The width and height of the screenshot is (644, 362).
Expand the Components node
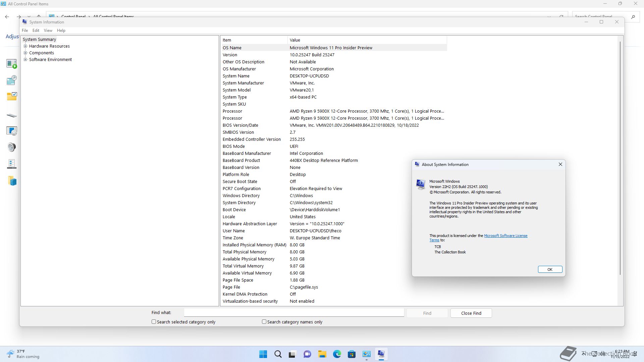tap(25, 53)
